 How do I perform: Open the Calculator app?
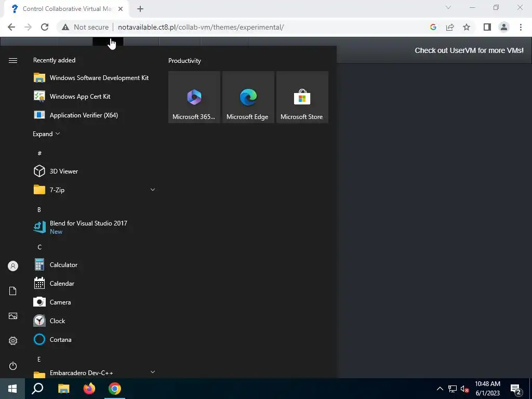click(x=95, y=264)
